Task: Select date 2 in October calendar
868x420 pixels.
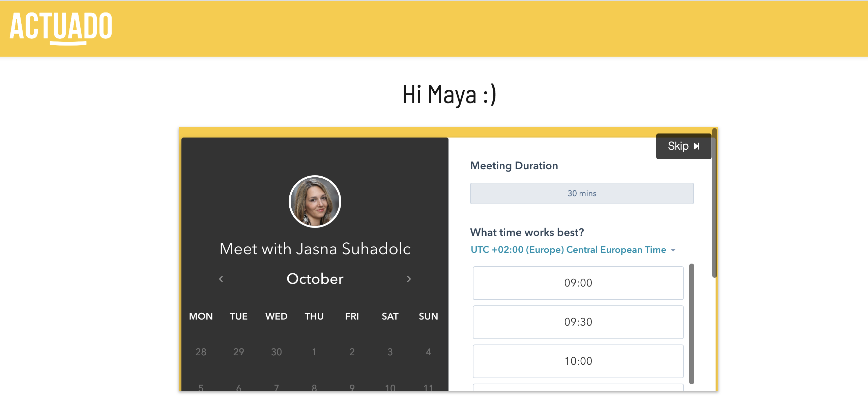Action: click(x=352, y=352)
